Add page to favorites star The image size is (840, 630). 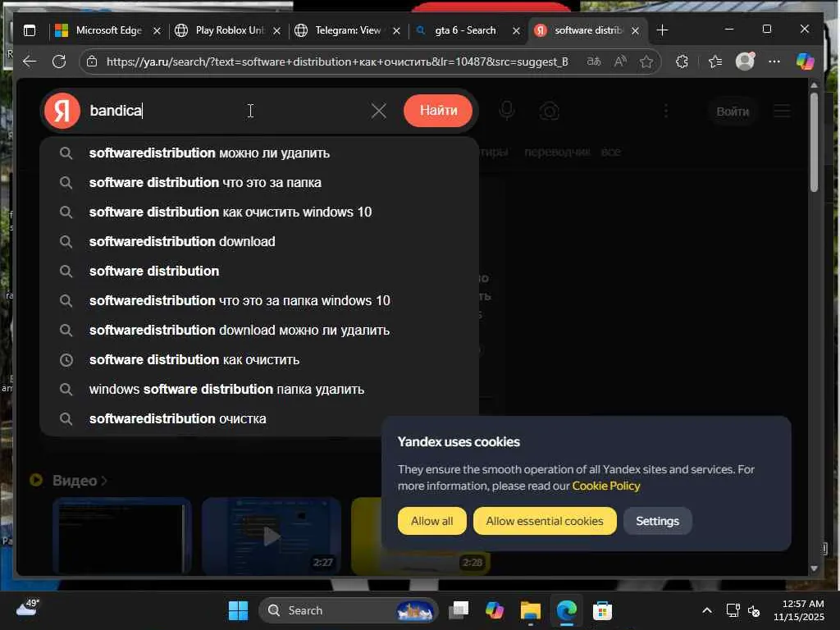(x=646, y=62)
